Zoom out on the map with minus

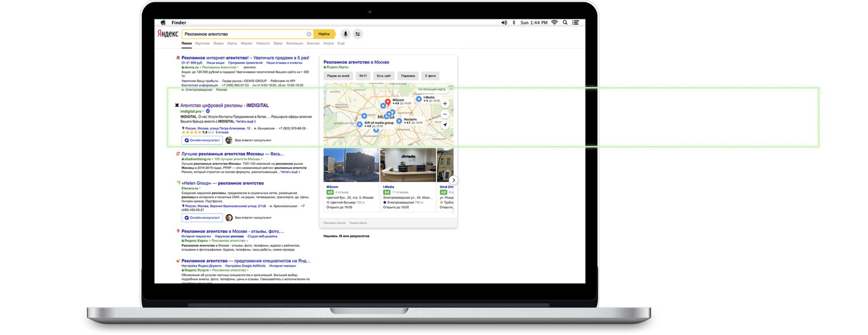click(445, 115)
